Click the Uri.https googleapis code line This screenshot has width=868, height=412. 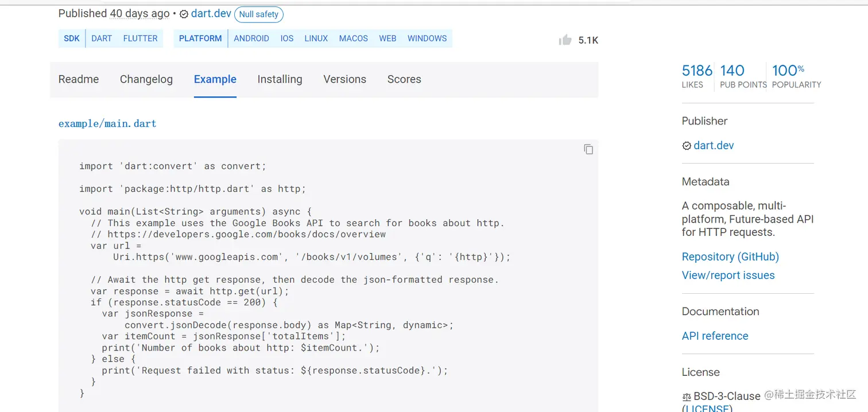click(312, 257)
